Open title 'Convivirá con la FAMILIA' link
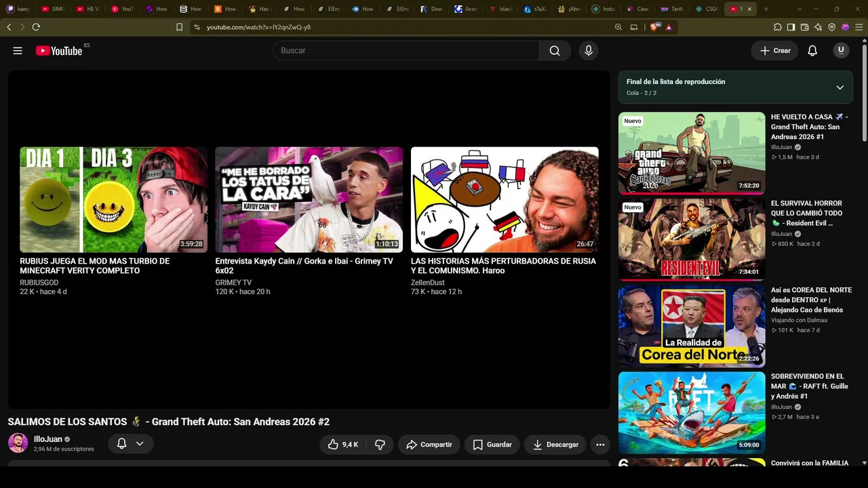 (x=810, y=463)
